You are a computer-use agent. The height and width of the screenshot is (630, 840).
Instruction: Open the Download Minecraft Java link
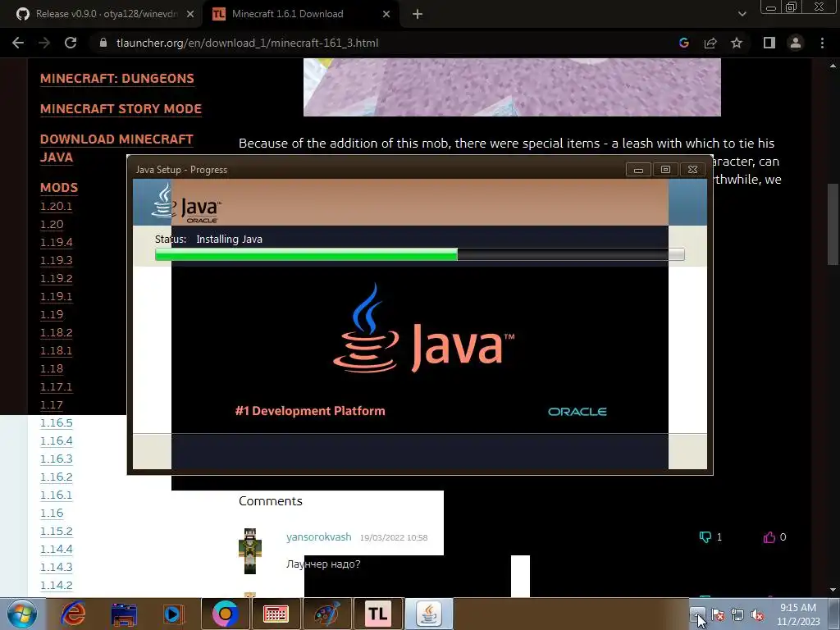click(116, 148)
